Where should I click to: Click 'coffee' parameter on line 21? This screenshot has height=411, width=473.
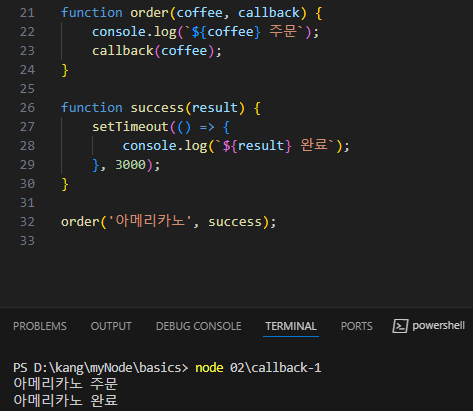200,13
